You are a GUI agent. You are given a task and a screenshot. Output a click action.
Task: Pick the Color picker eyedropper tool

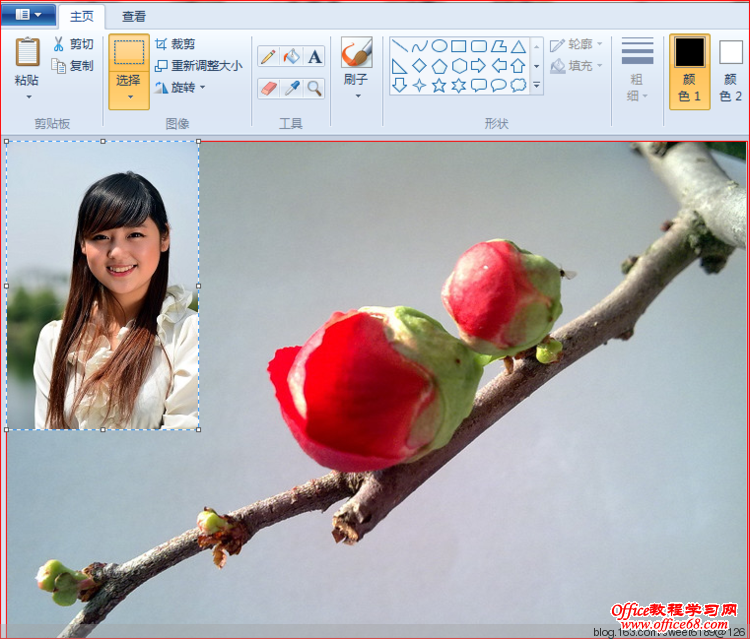[292, 89]
